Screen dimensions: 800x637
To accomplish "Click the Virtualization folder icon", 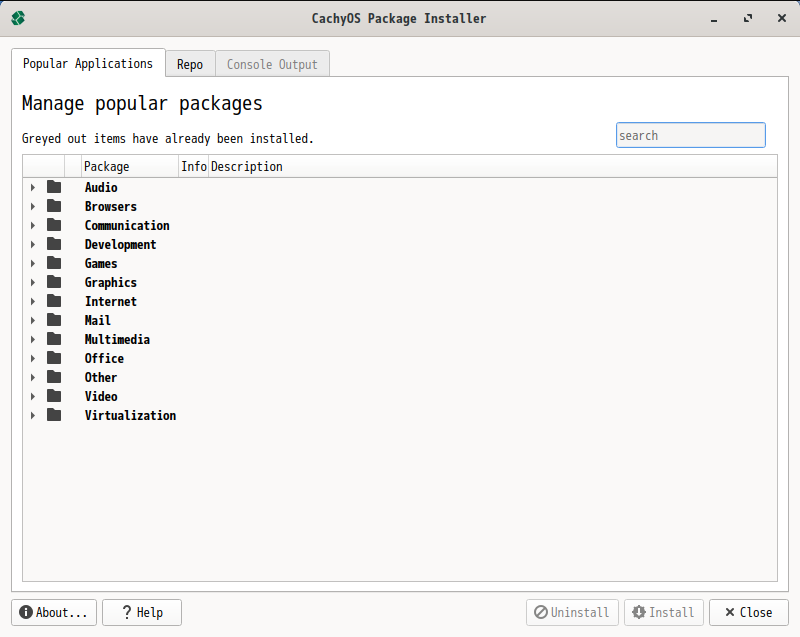I will click(x=54, y=415).
